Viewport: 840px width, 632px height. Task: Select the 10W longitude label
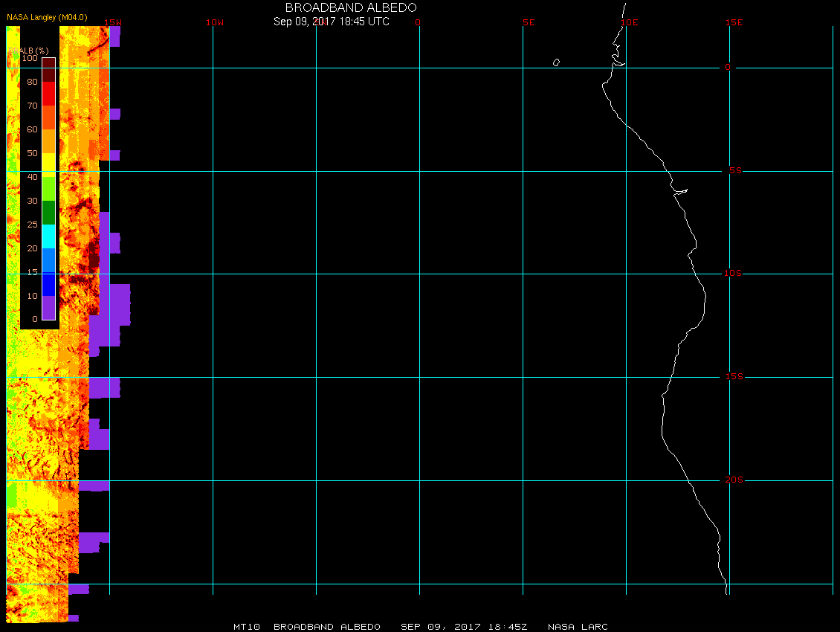click(215, 22)
